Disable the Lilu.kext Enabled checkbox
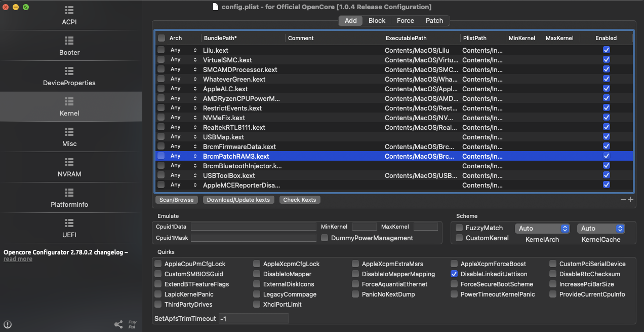The height and width of the screenshot is (332, 644). [x=606, y=50]
